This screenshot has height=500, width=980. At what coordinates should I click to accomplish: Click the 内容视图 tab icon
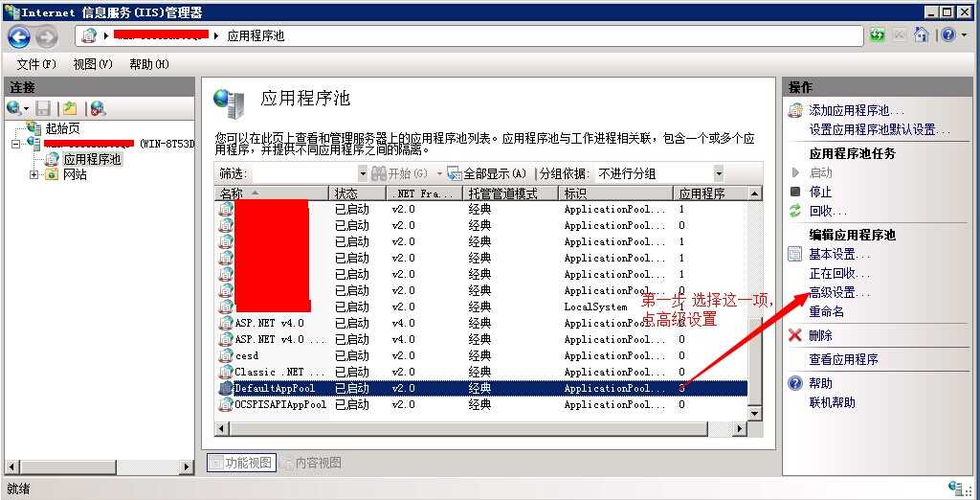pyautogui.click(x=287, y=463)
